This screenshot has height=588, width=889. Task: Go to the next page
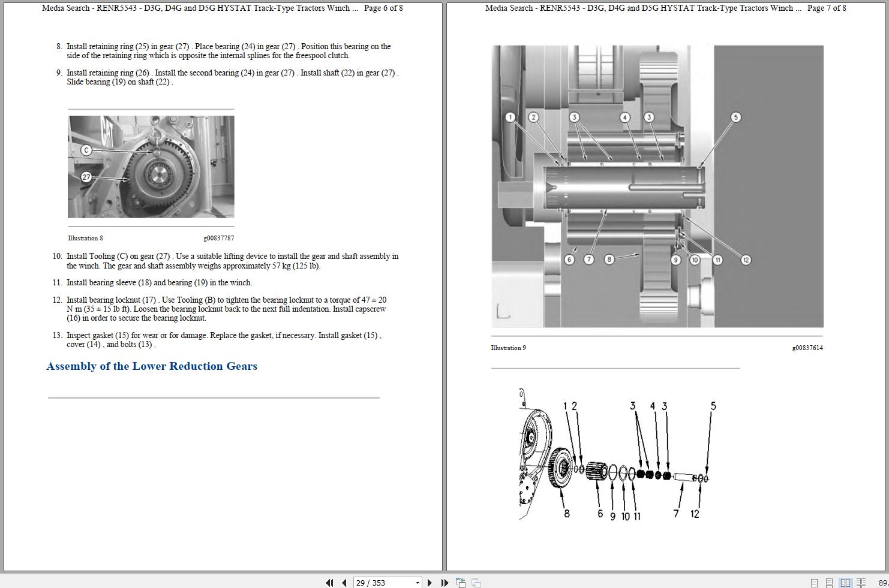point(430,582)
